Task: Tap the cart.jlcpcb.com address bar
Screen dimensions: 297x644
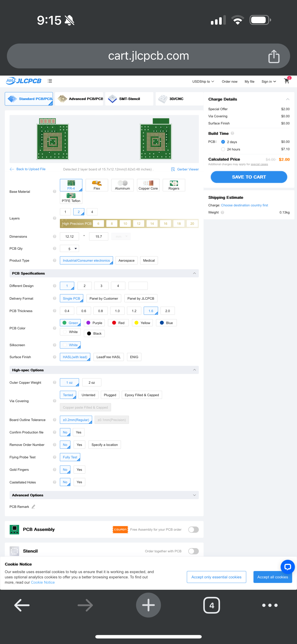Action: (x=148, y=56)
